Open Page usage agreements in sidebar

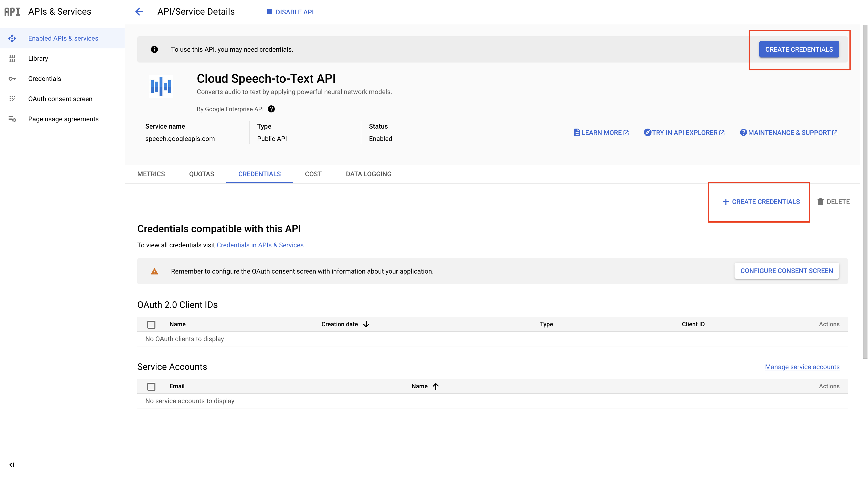62,119
